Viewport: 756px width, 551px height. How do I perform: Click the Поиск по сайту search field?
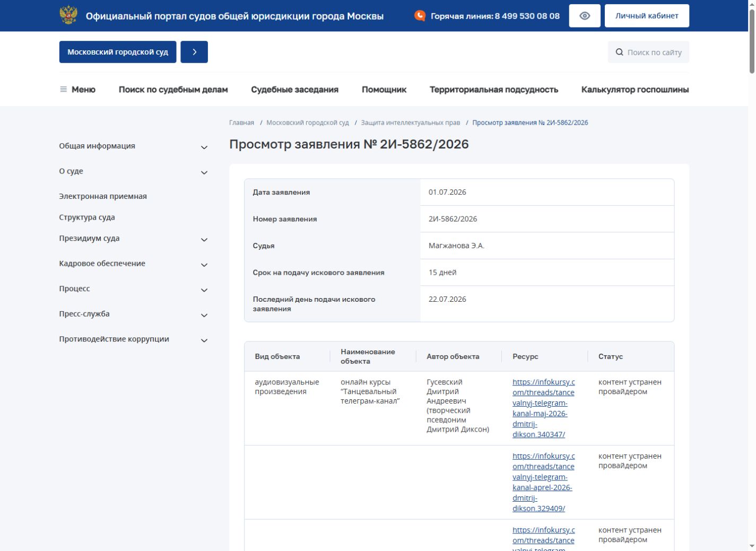point(648,52)
